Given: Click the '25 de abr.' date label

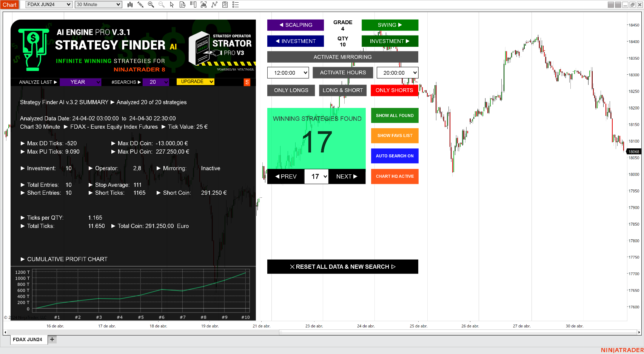Looking at the screenshot, I should click(x=418, y=326).
